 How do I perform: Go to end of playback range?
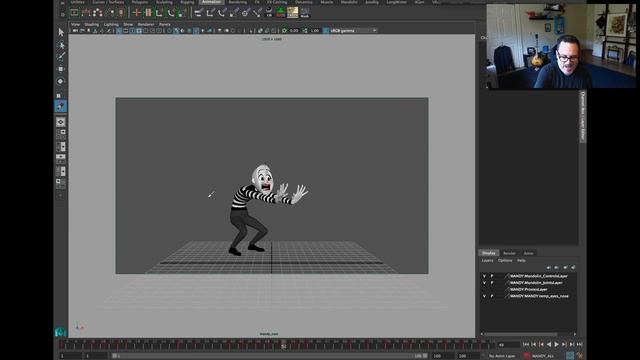coord(580,345)
